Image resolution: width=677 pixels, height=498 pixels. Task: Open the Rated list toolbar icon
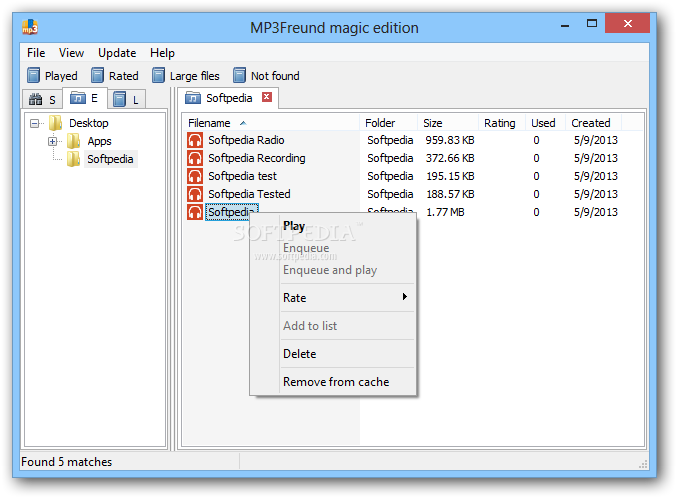coord(98,76)
